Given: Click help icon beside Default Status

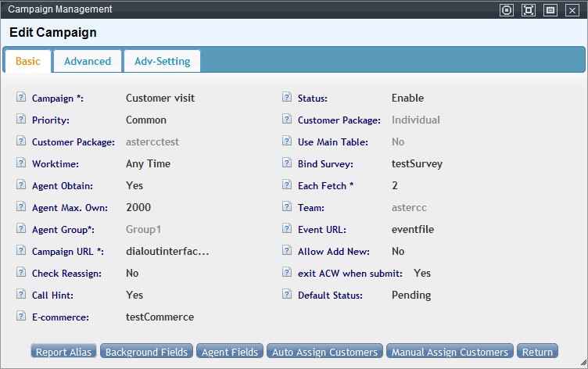Looking at the screenshot, I should (286, 296).
